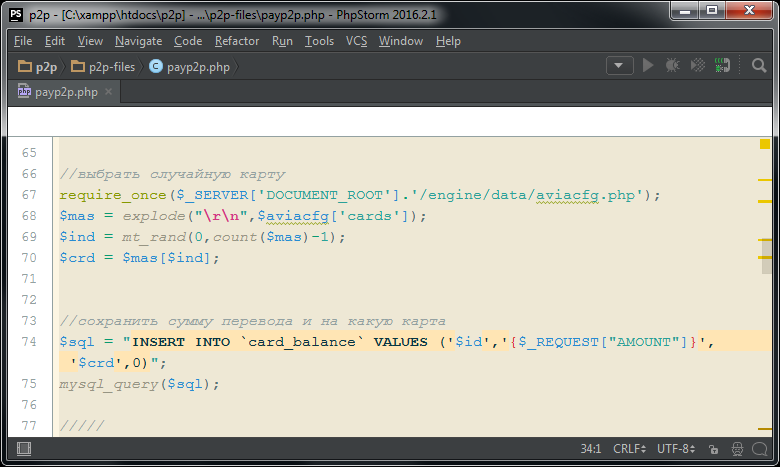Viewport: 780px width, 467px height.
Task: Click the comment text on line 66
Action: [x=172, y=174]
